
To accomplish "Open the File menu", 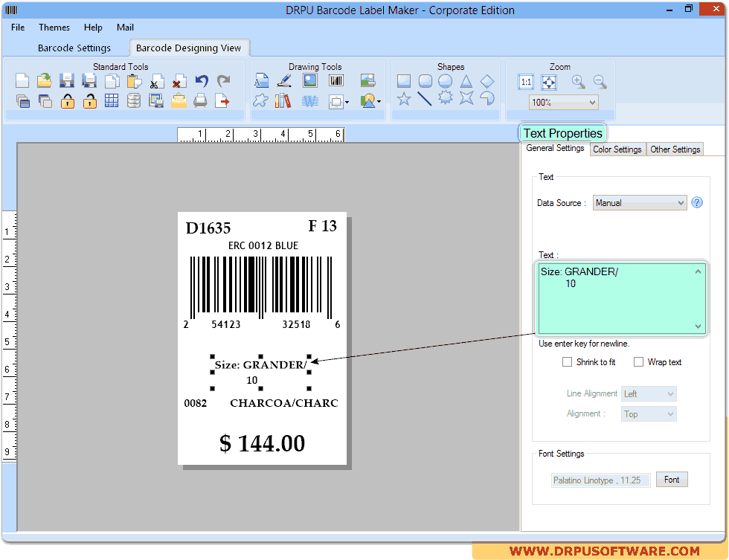I will pyautogui.click(x=18, y=28).
